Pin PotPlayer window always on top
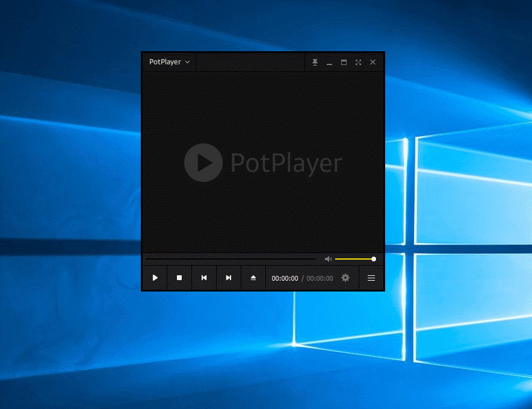This screenshot has height=409, width=532. (x=315, y=62)
